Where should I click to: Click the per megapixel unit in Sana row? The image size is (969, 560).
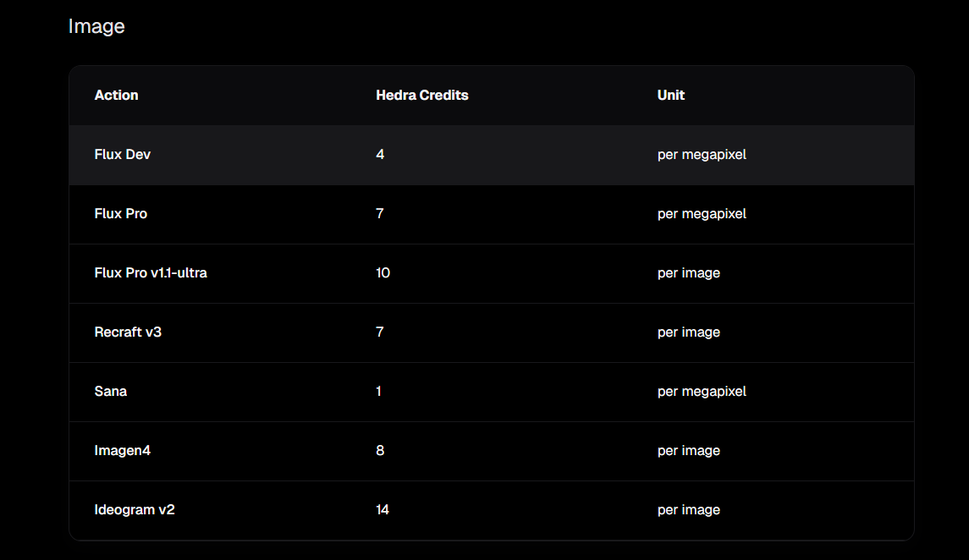click(x=702, y=392)
